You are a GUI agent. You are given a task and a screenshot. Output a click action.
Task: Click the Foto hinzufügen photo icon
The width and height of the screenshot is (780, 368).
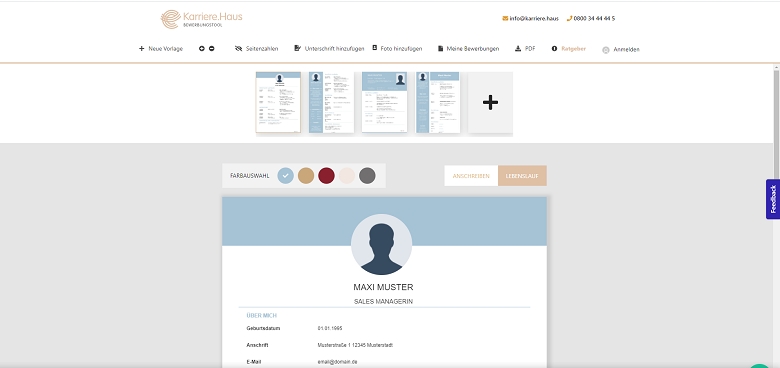pos(375,48)
